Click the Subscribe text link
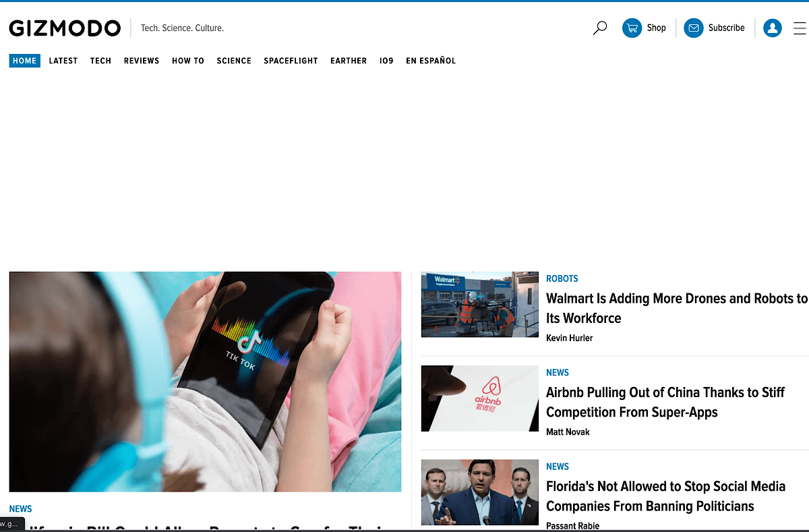The image size is (809, 532). (x=726, y=28)
